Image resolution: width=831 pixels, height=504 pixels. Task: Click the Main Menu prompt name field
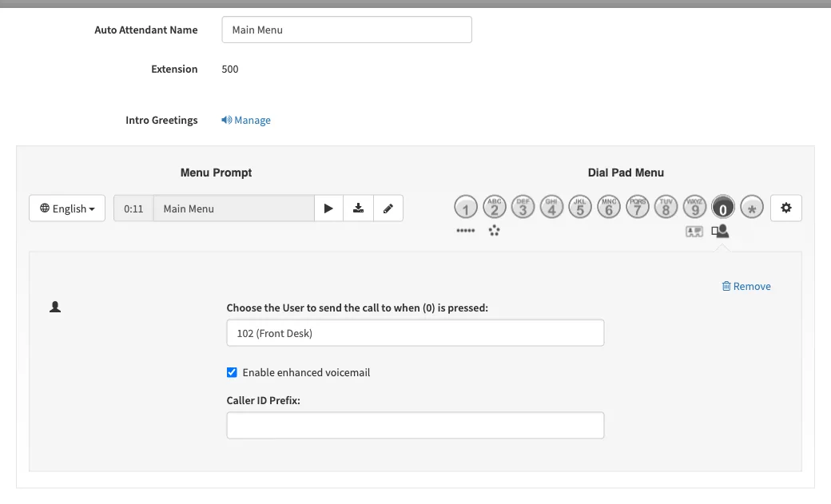[x=233, y=208]
